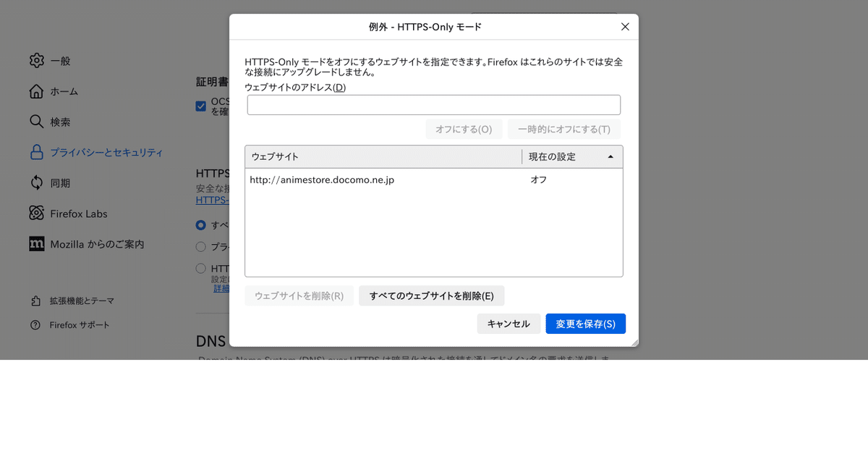This screenshot has width=868, height=454.
Task: Select プライバシーとセキュリティ category
Action: [x=106, y=153]
